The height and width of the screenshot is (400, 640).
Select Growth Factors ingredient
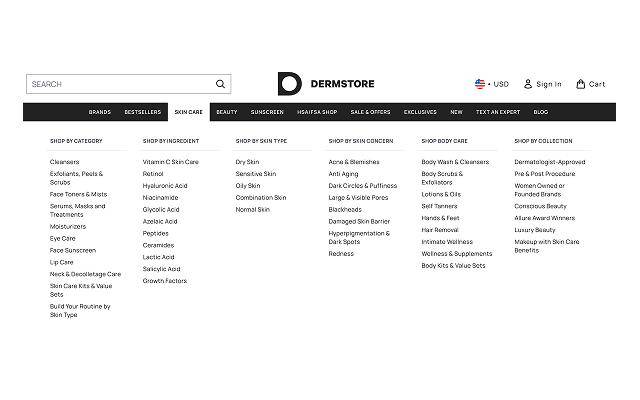click(164, 280)
